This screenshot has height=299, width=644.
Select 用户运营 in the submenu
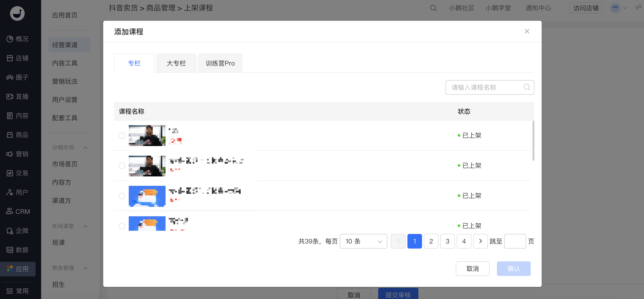[x=65, y=100]
